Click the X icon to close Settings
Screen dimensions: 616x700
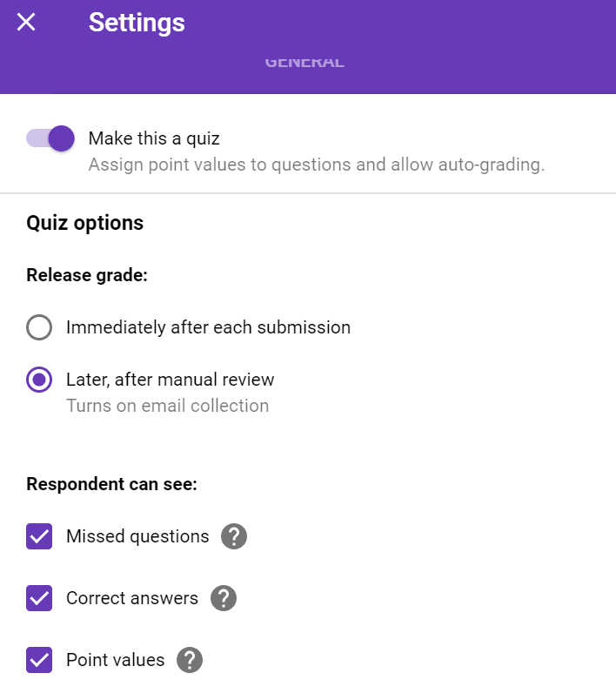(25, 22)
